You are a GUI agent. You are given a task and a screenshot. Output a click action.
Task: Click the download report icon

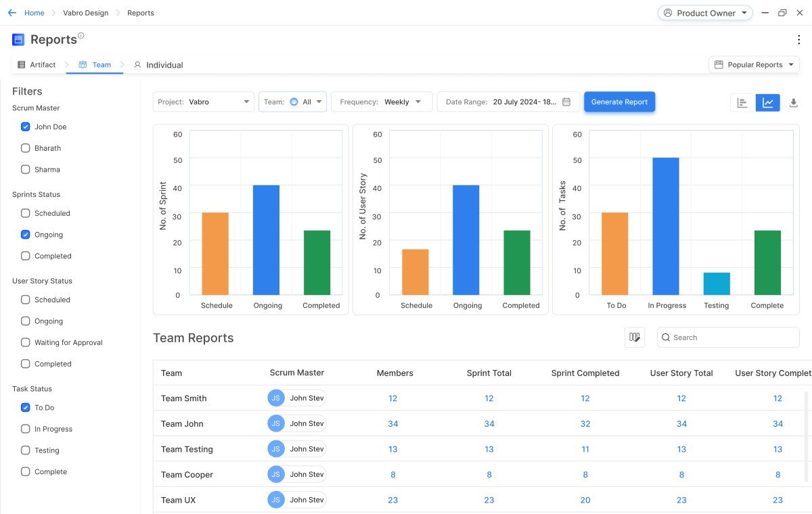tap(794, 103)
